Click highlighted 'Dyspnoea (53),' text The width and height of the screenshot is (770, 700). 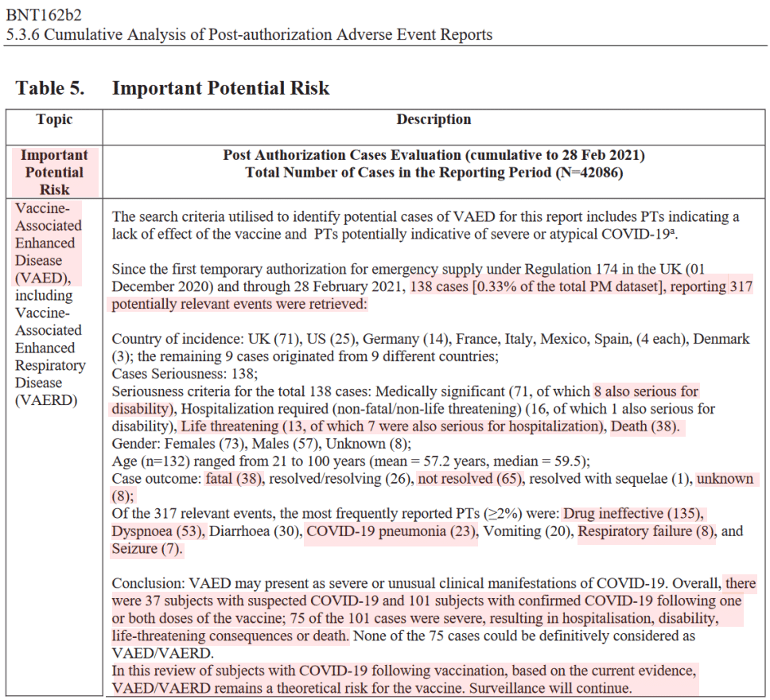(158, 531)
